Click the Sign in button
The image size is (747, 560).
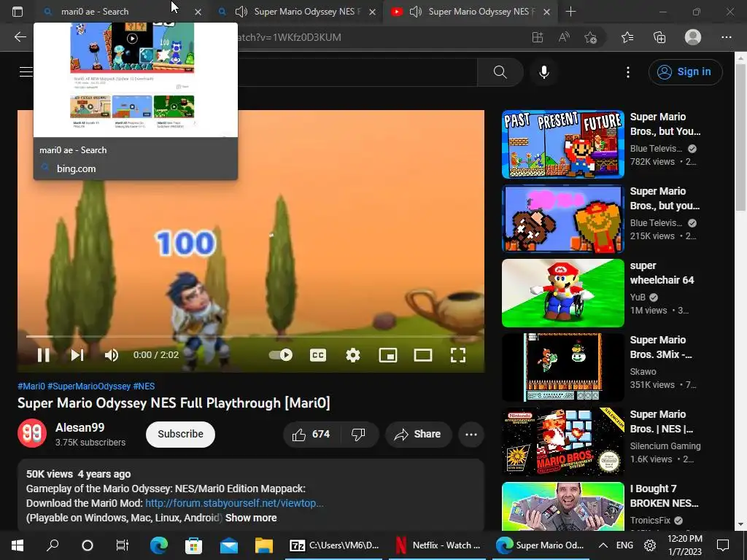tap(685, 72)
